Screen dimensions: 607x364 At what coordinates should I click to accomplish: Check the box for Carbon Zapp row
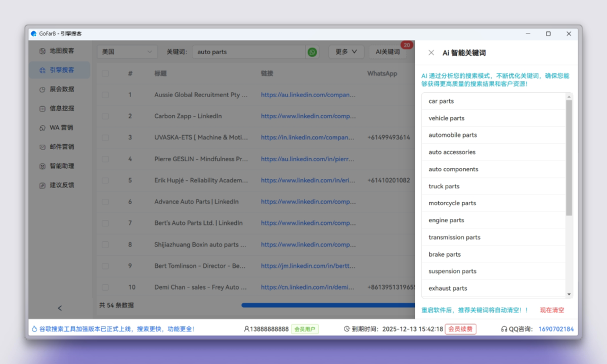(105, 116)
